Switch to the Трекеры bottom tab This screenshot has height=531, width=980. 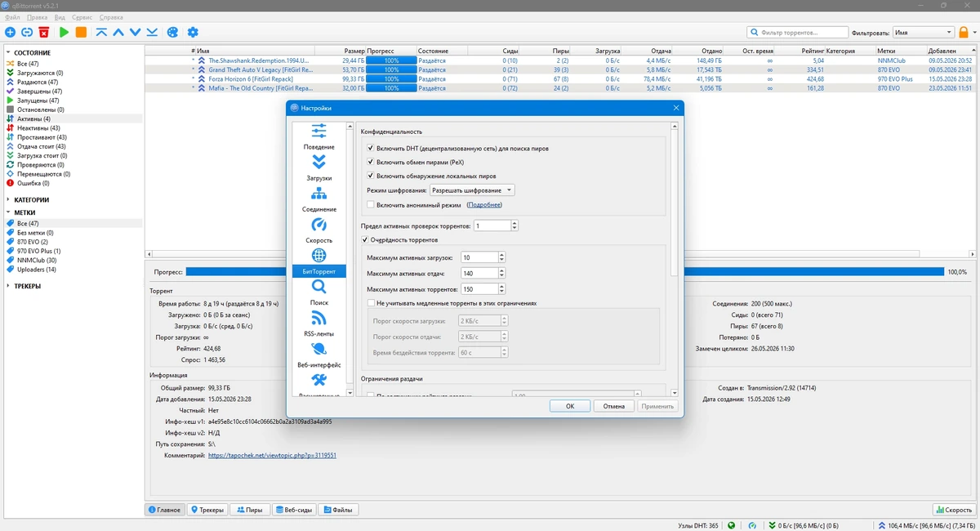coord(207,510)
